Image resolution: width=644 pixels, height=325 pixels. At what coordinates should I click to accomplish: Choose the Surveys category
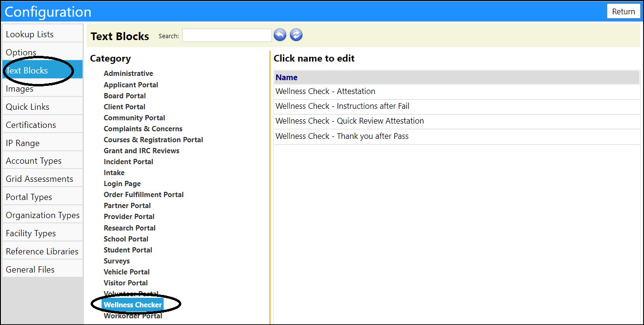(x=116, y=261)
